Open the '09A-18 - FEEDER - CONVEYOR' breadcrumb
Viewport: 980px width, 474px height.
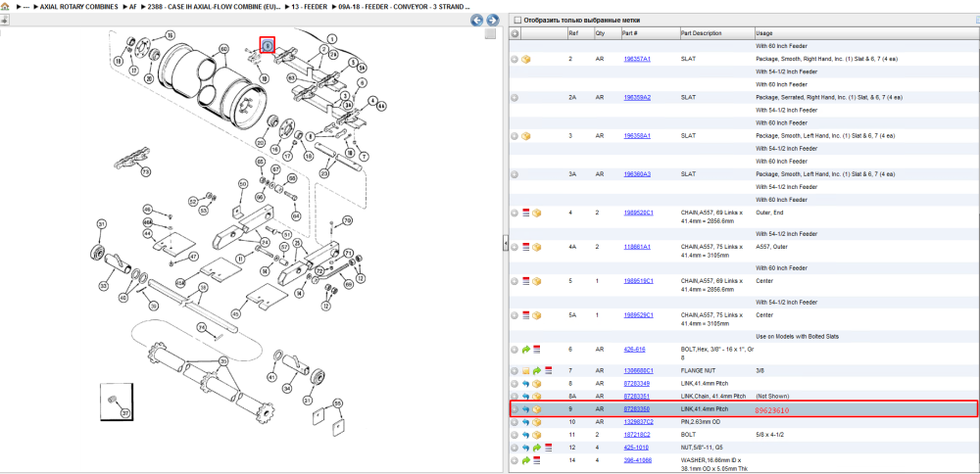(404, 6)
